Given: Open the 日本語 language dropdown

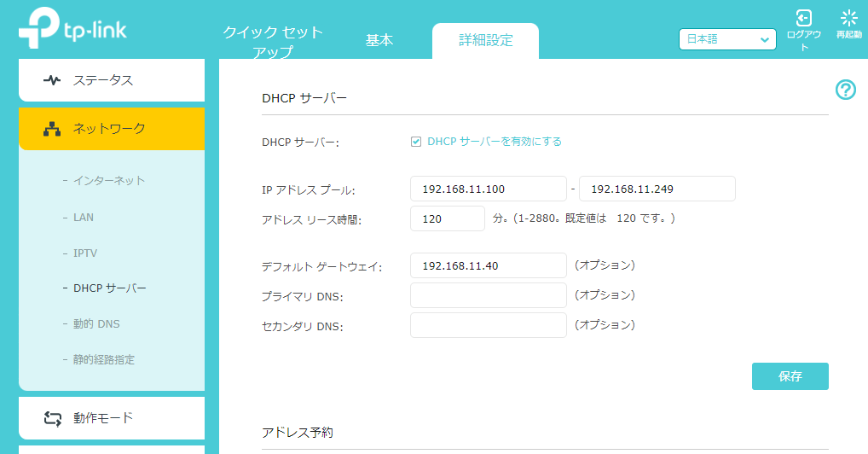Looking at the screenshot, I should pyautogui.click(x=727, y=39).
